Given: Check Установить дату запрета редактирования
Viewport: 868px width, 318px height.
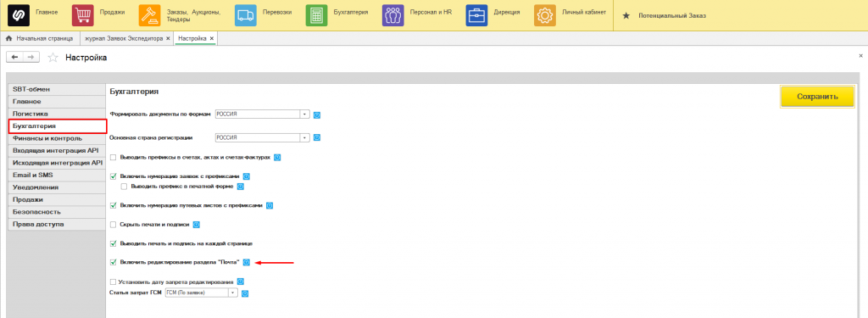Looking at the screenshot, I should tap(114, 282).
